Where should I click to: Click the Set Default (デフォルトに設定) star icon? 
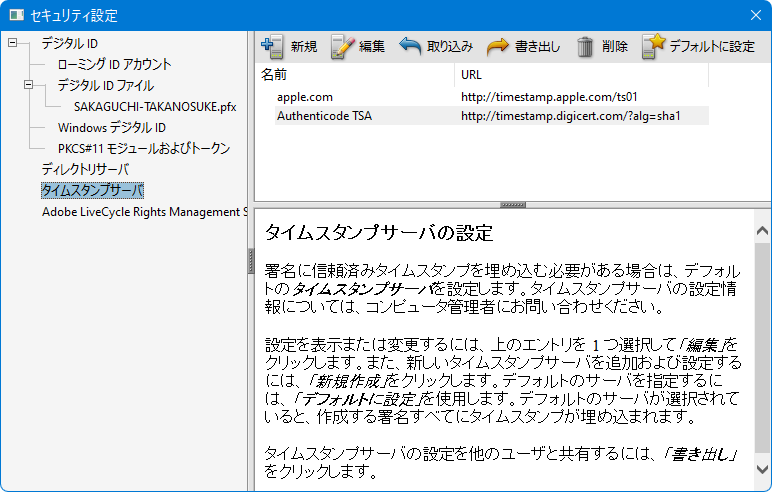[x=653, y=45]
